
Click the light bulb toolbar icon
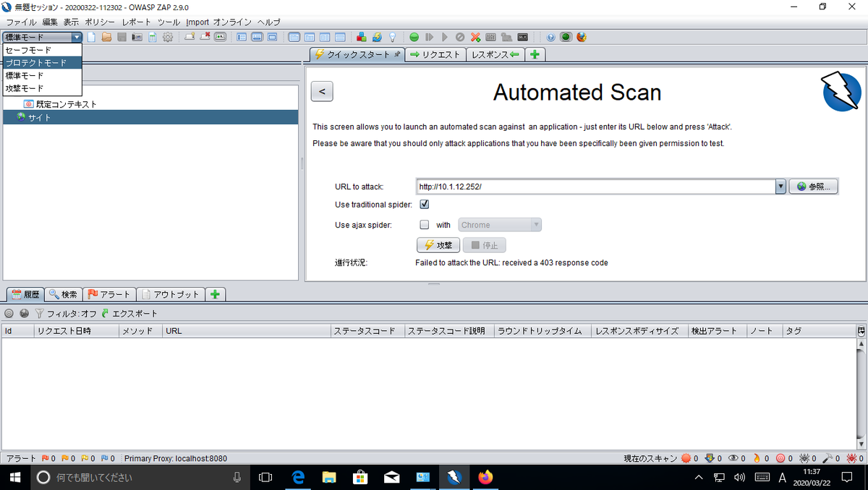click(393, 37)
